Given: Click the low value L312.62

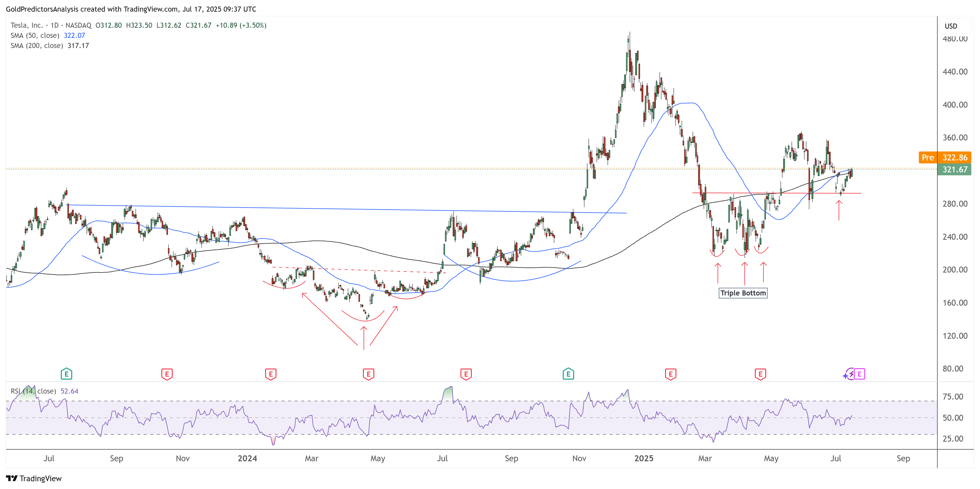Looking at the screenshot, I should (169, 25).
